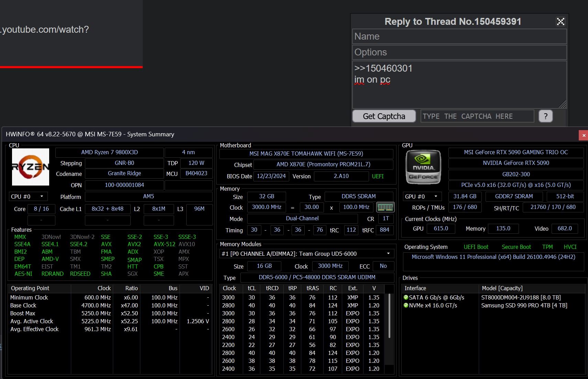The image size is (588, 379).
Task: Click the AMD Ryzen 7 9800X3D name field
Action: pyautogui.click(x=109, y=152)
